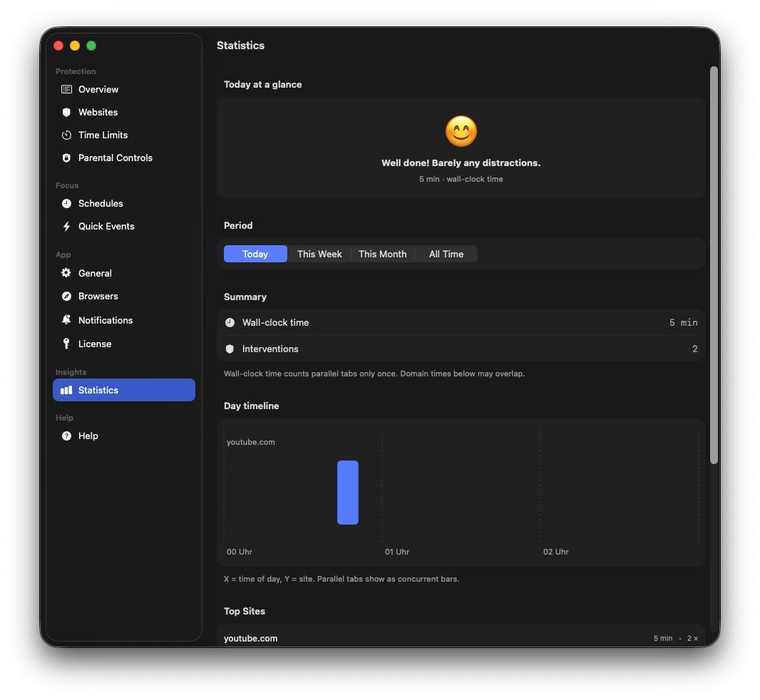Open Quick Events page

(x=123, y=226)
